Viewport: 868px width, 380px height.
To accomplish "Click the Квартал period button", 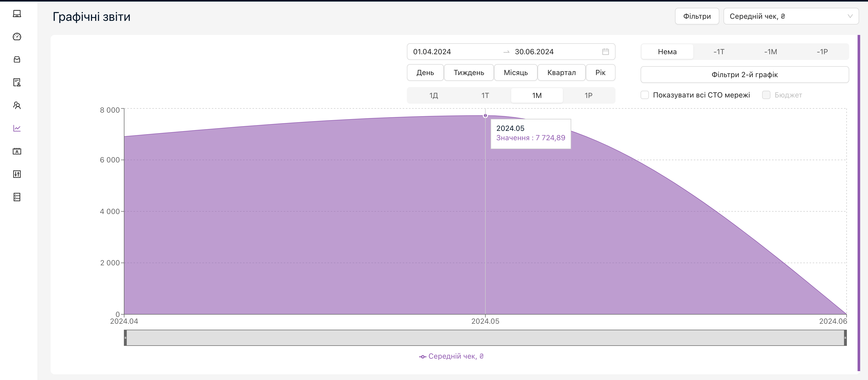I will tap(561, 73).
